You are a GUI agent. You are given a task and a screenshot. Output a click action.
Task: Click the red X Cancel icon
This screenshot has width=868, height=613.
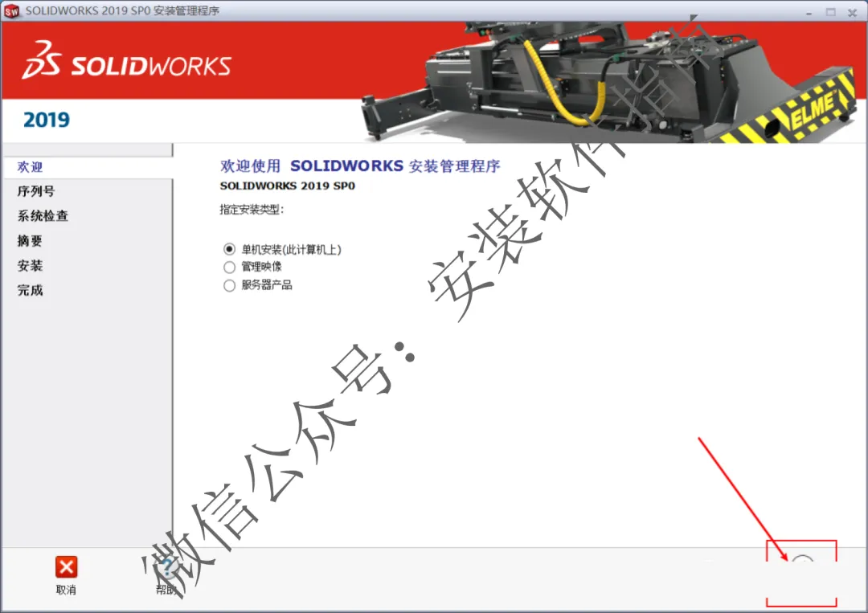pos(66,567)
